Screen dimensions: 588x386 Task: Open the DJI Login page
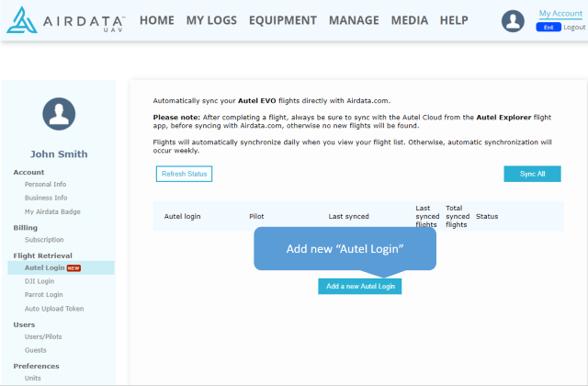(x=40, y=281)
